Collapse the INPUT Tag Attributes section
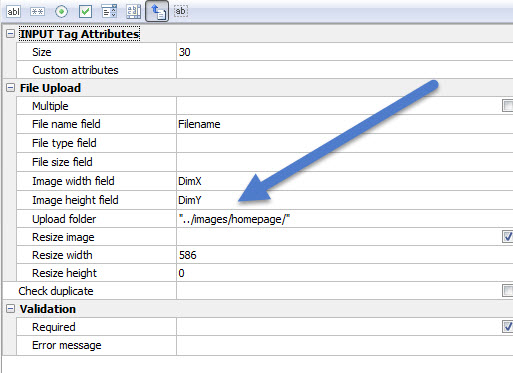The width and height of the screenshot is (513, 373). pyautogui.click(x=11, y=34)
